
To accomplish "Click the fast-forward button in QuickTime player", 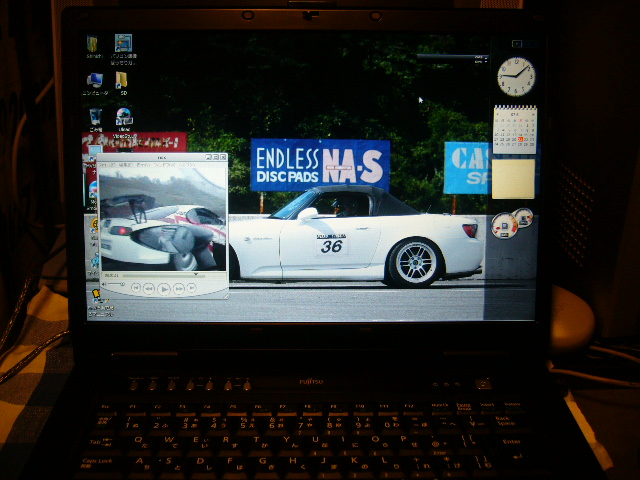I will point(178,289).
